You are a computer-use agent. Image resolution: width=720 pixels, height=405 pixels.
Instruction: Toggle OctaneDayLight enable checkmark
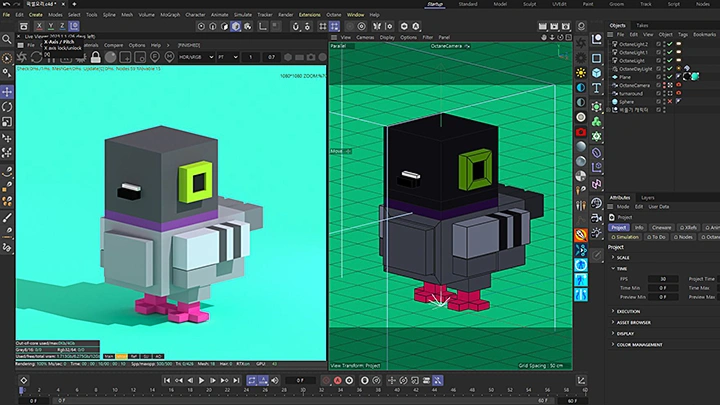click(670, 69)
